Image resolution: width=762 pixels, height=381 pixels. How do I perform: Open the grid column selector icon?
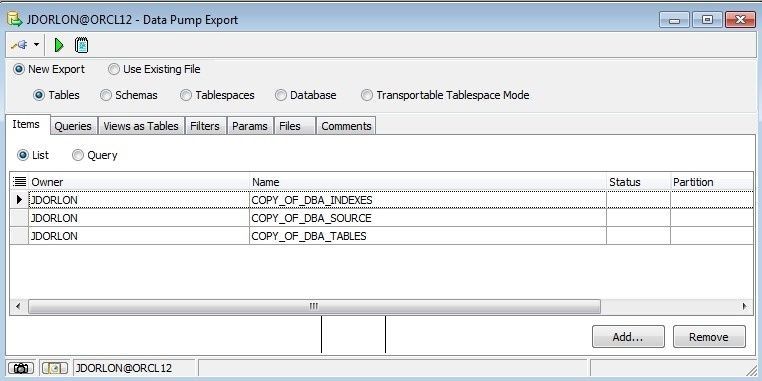[x=19, y=182]
